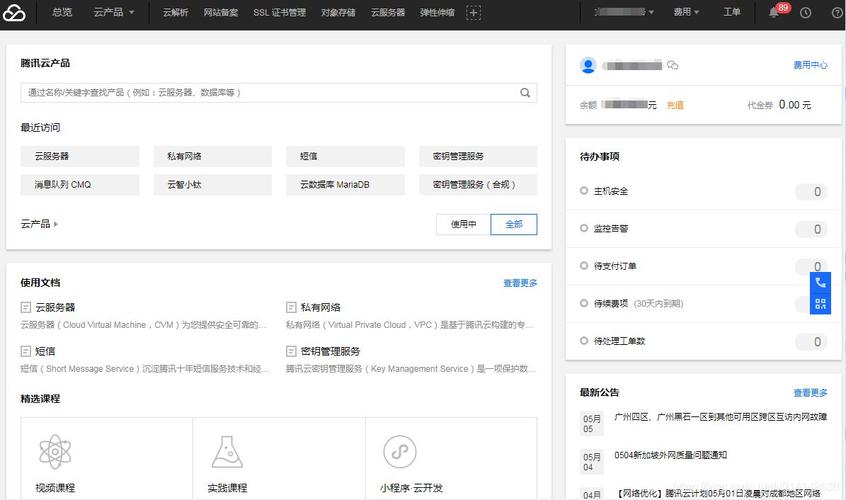This screenshot has width=846, height=500.
Task: Open 对象存储 in top navigation
Action: (x=338, y=12)
